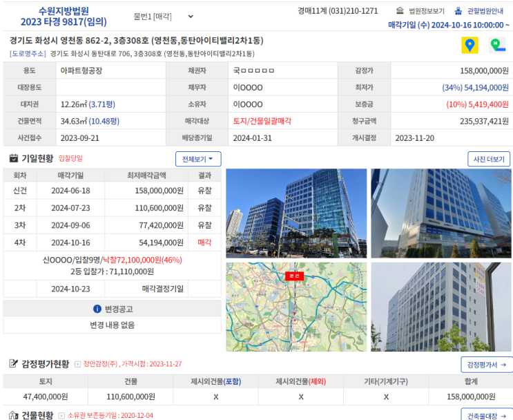Open the blue glass building photo
Screen dimensions: 513x420
tap(296, 213)
